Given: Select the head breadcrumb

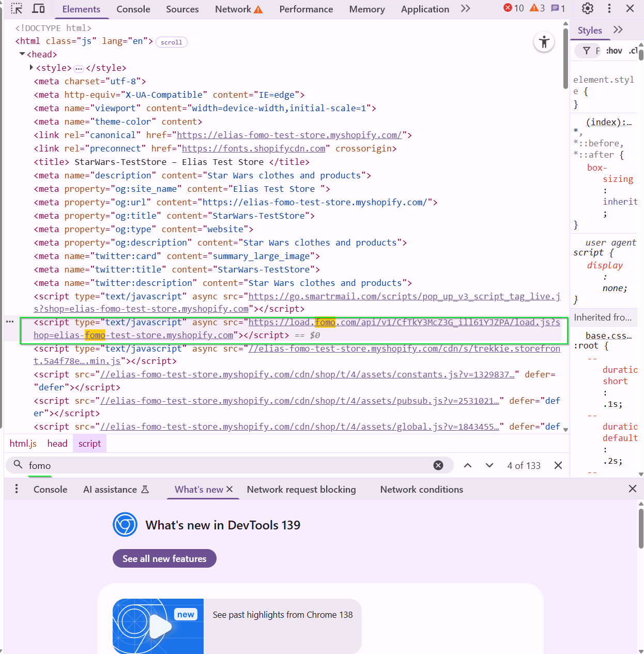Looking at the screenshot, I should tap(57, 444).
